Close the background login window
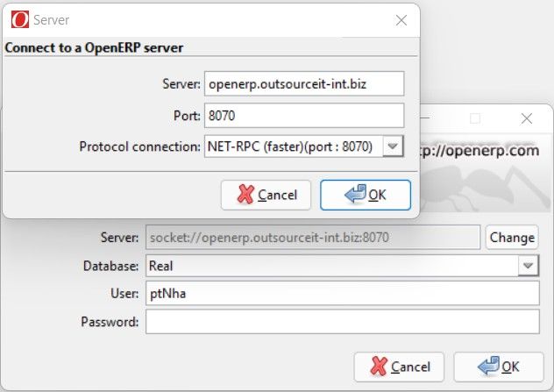This screenshot has width=554, height=392. point(527,118)
